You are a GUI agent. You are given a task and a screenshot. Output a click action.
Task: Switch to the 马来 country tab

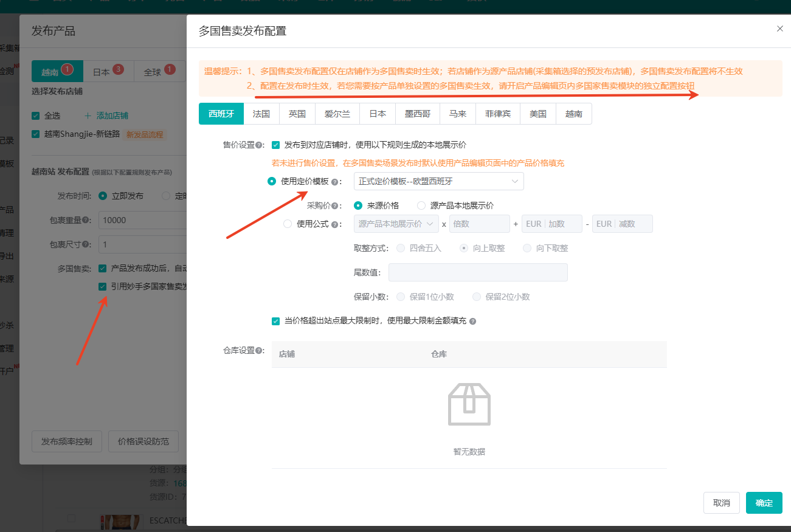(458, 114)
